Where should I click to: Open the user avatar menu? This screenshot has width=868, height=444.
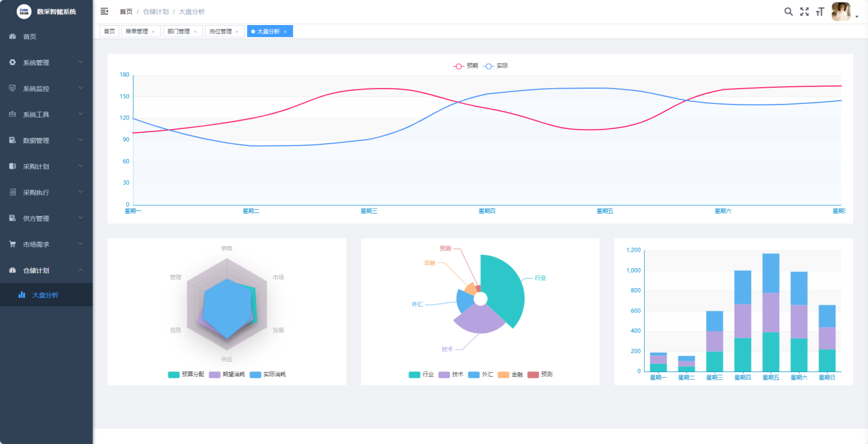click(841, 12)
